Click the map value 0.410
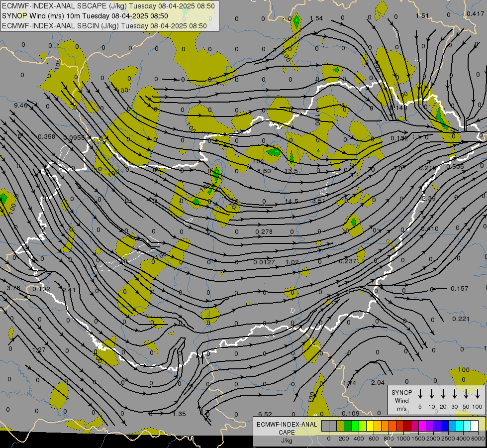 430,229
